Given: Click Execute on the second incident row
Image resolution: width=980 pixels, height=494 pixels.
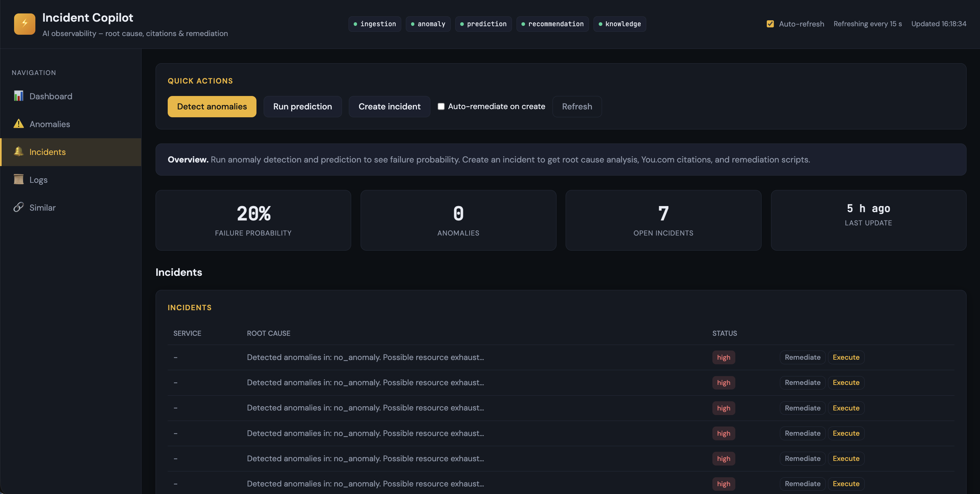Looking at the screenshot, I should (x=846, y=383).
